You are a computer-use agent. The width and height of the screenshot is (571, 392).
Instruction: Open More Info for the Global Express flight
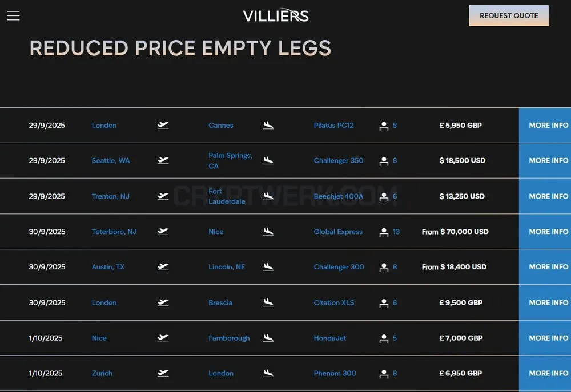(x=545, y=232)
